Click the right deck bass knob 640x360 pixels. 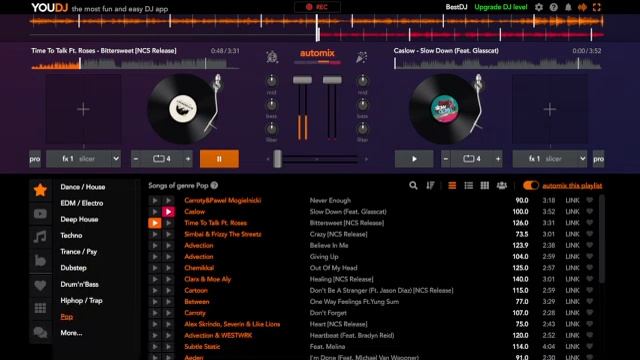362,105
